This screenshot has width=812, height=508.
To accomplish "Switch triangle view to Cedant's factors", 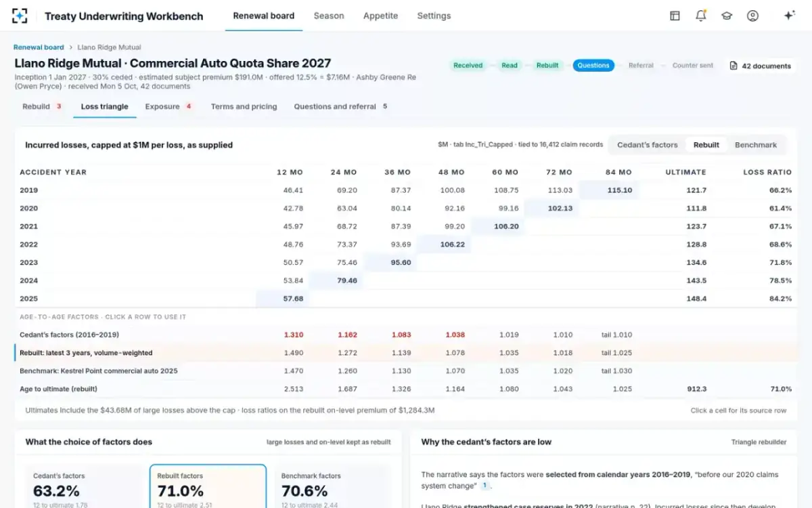I will 647,145.
